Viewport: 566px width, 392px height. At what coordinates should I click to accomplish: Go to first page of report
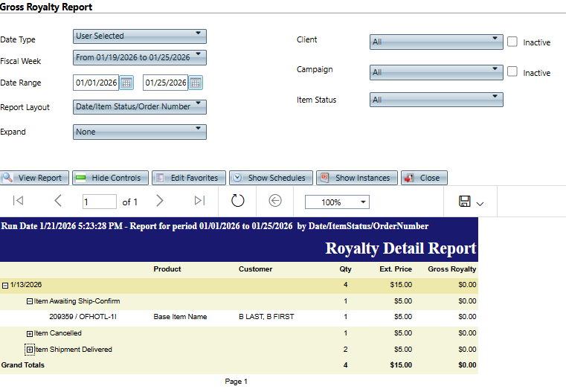(x=19, y=201)
